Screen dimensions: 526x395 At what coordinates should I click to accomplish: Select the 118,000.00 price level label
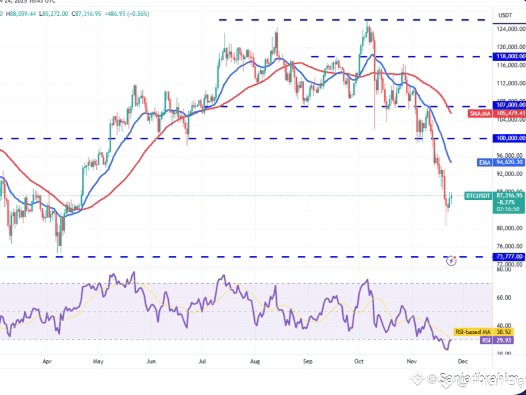pos(509,56)
